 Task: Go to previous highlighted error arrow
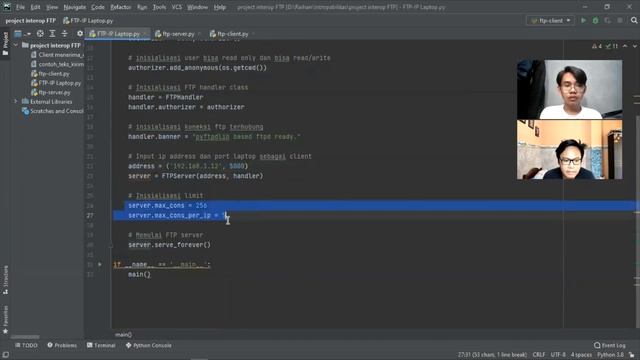625,46
